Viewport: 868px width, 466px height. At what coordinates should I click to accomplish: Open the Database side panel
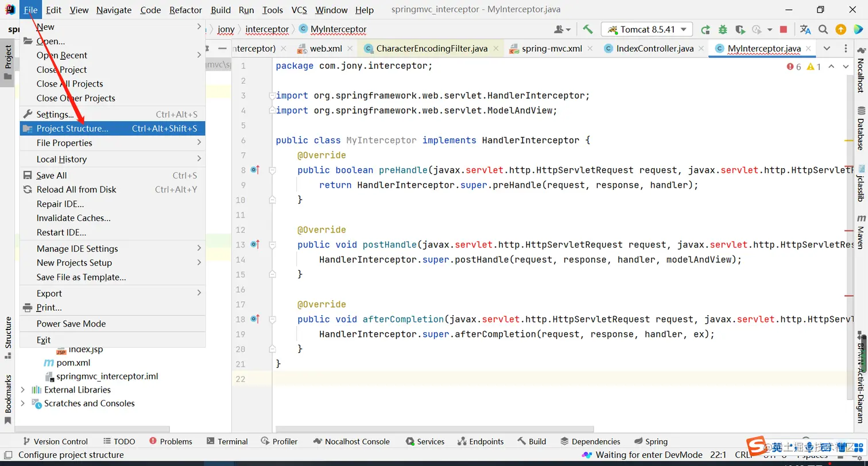861,128
